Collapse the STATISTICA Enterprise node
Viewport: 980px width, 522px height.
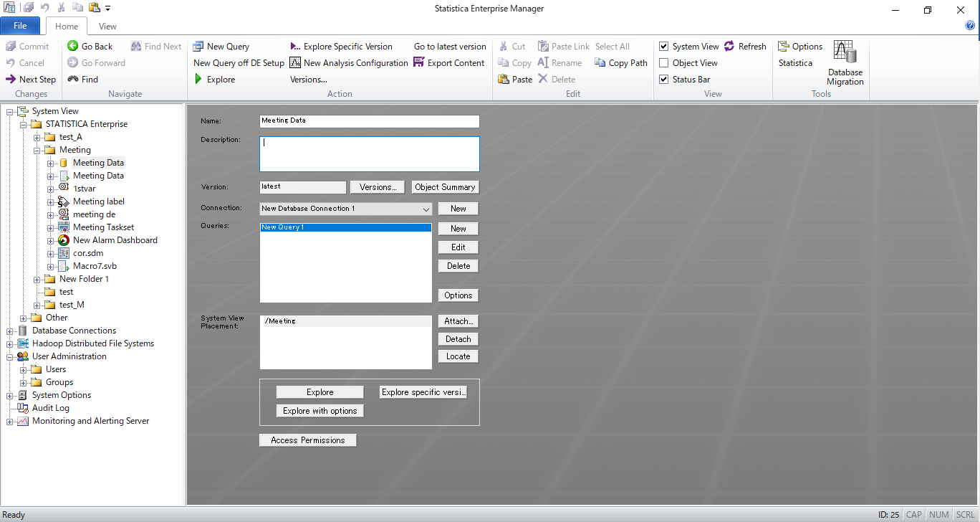pos(24,124)
